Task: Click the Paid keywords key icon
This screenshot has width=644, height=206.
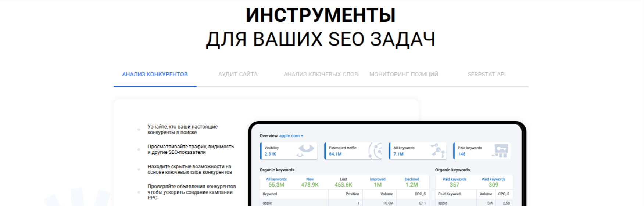Action: pos(500,151)
